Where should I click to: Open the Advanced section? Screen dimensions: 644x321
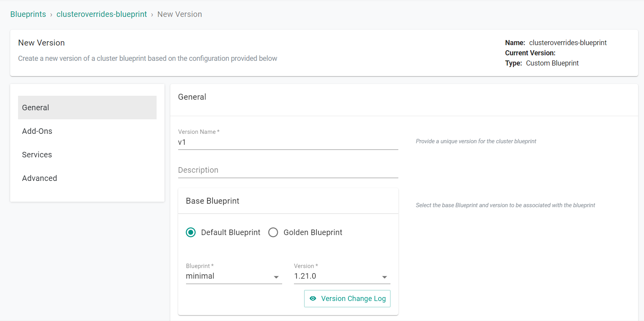(x=87, y=178)
